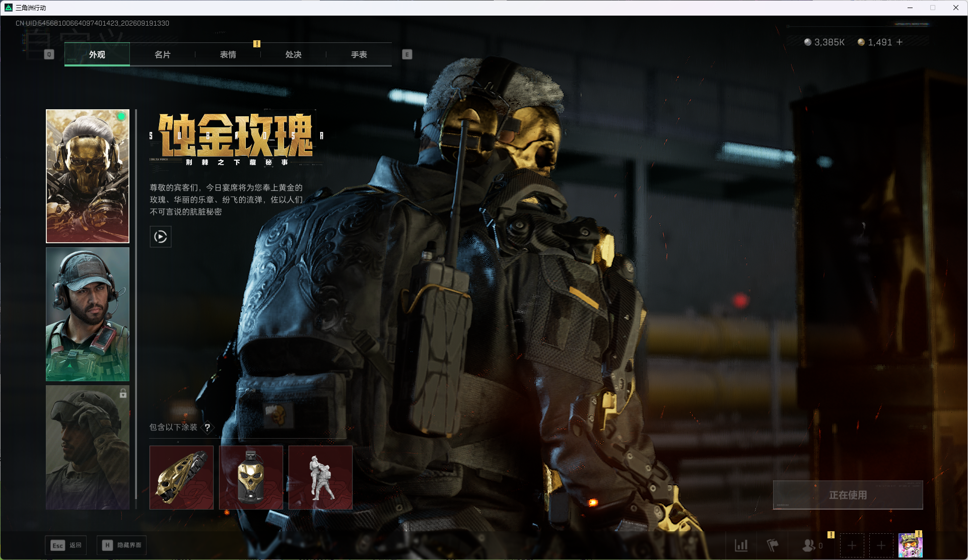968x560 pixels.
Task: Click the H 隐藏界面 hide interface button
Action: pos(122,545)
